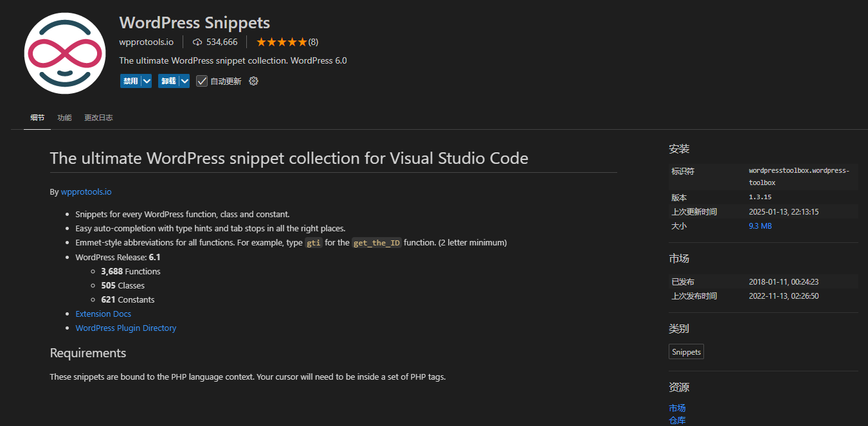Image resolution: width=868 pixels, height=426 pixels.
Task: Click the last release date 2022-11-13, 02:26:50
Action: pos(784,296)
